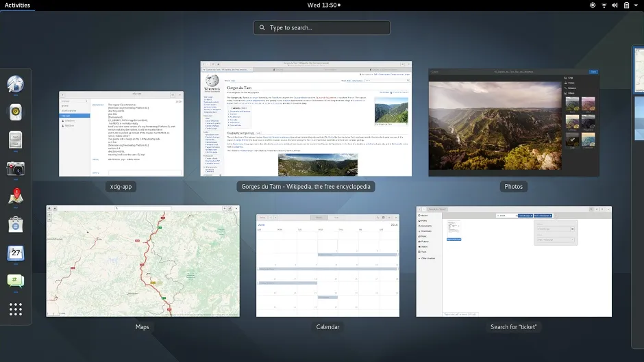644x362 pixels.
Task: Open the chat bubble app in dock
Action: tap(16, 281)
